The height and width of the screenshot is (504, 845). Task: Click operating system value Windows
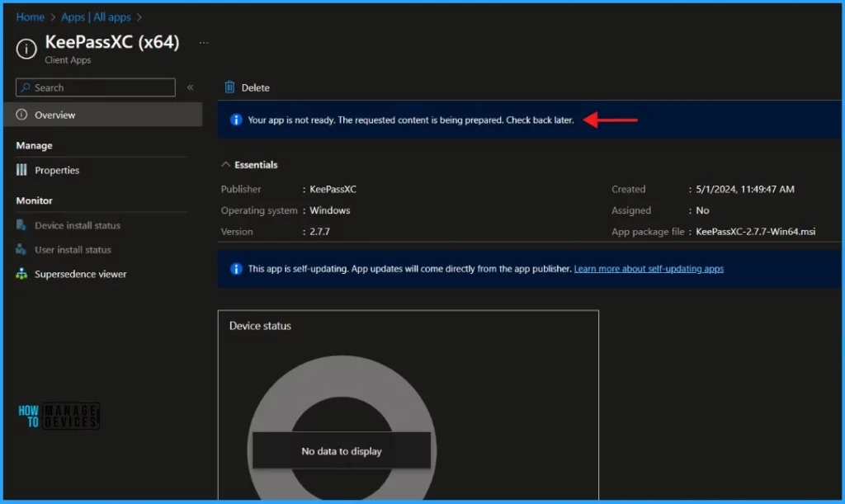point(330,210)
